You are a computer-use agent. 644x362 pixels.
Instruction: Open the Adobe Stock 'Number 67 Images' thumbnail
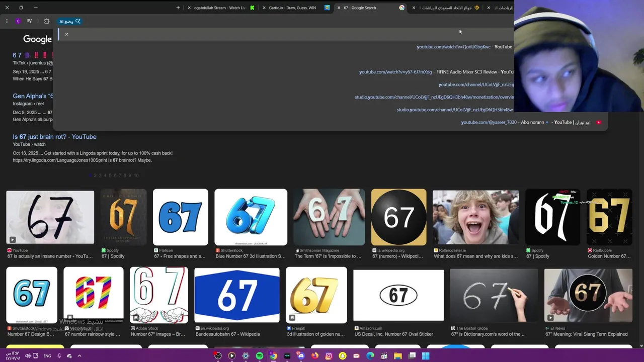pos(158,295)
